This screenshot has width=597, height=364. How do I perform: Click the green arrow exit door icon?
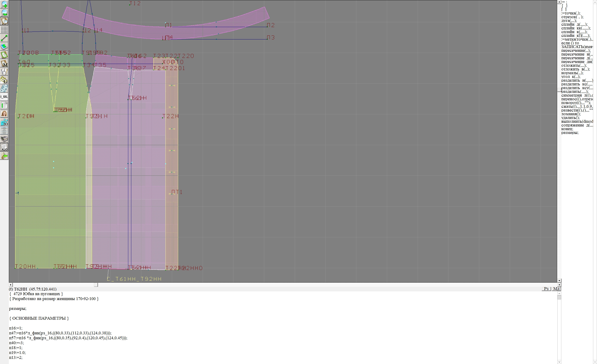pos(4,156)
